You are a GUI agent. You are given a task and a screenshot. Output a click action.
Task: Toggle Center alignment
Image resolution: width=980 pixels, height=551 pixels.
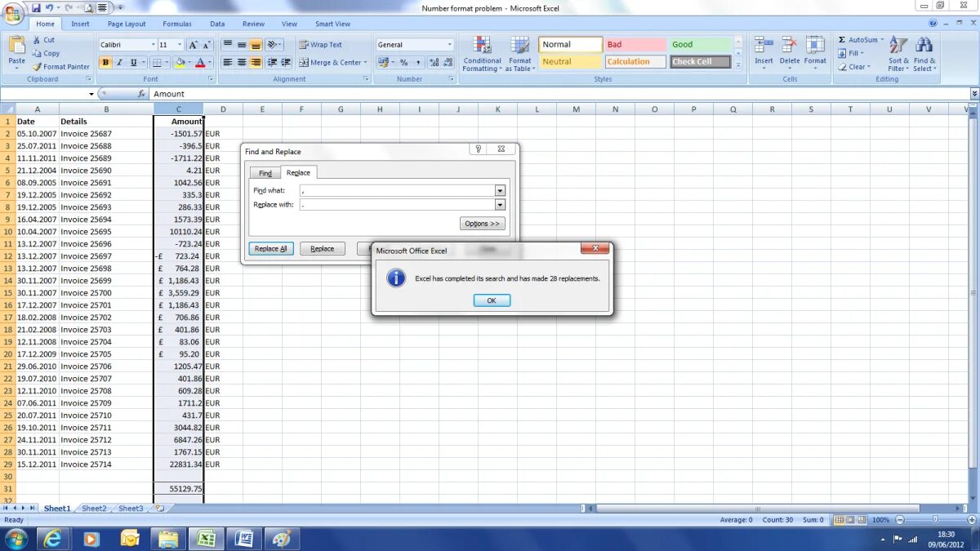(x=242, y=62)
